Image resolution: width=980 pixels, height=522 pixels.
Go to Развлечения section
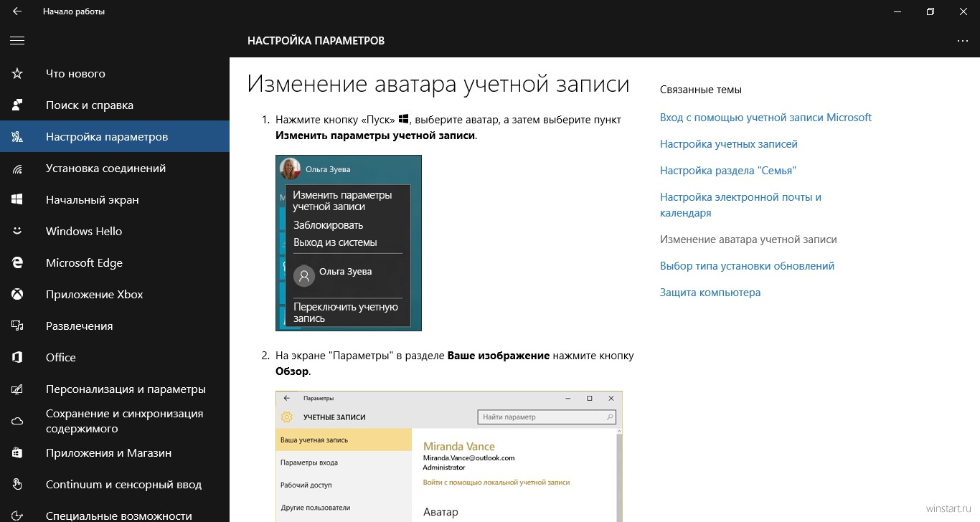115,326
